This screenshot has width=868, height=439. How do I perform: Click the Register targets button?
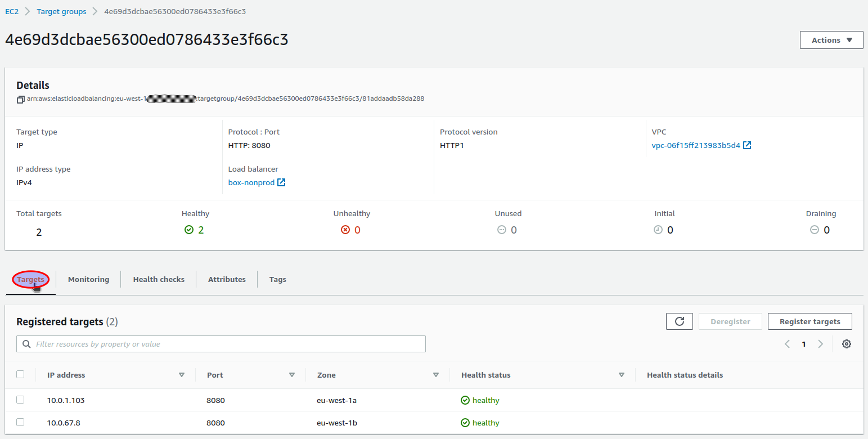pos(809,321)
